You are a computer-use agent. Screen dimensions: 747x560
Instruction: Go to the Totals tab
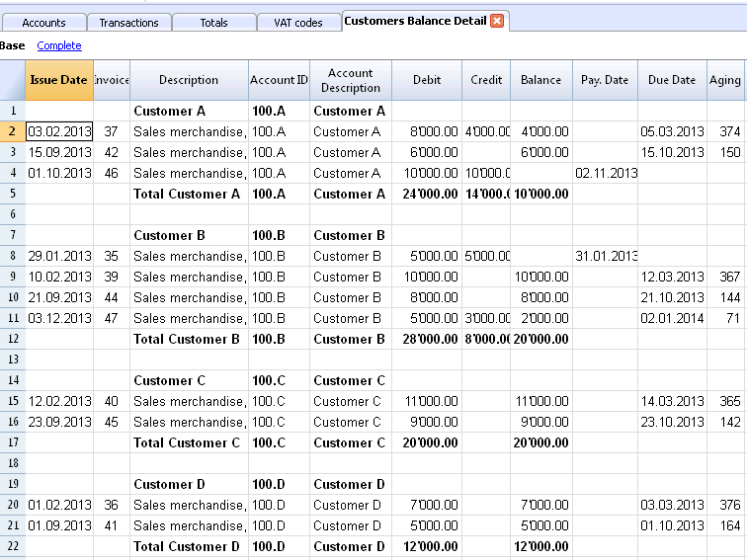pyautogui.click(x=213, y=23)
